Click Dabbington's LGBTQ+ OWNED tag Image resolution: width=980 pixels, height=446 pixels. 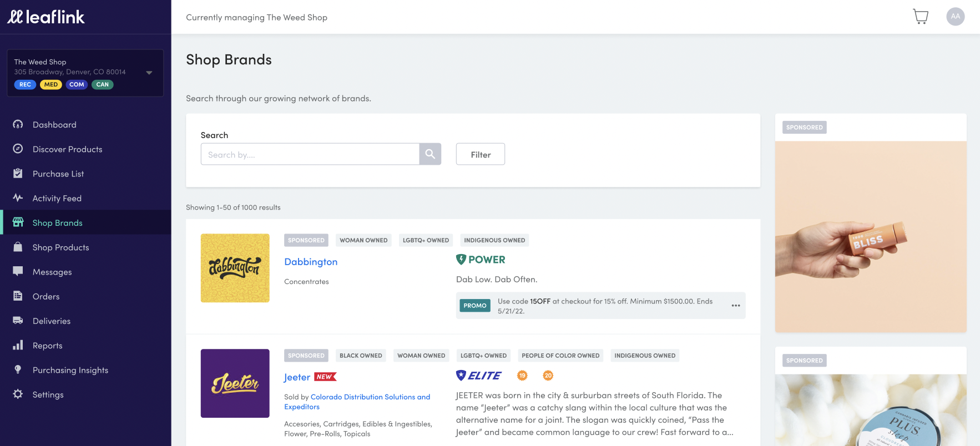pos(426,240)
